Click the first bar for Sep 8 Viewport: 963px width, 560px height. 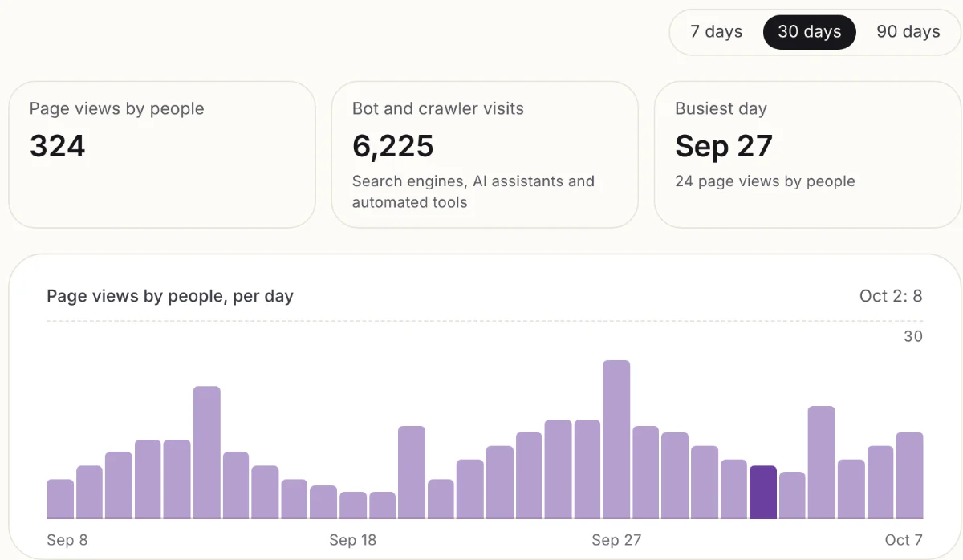pos(60,499)
